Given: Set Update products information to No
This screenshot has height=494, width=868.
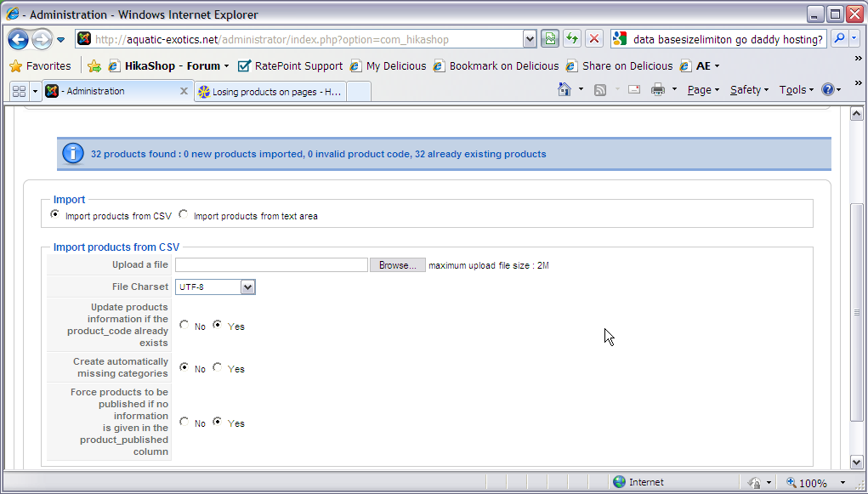Looking at the screenshot, I should pyautogui.click(x=184, y=325).
